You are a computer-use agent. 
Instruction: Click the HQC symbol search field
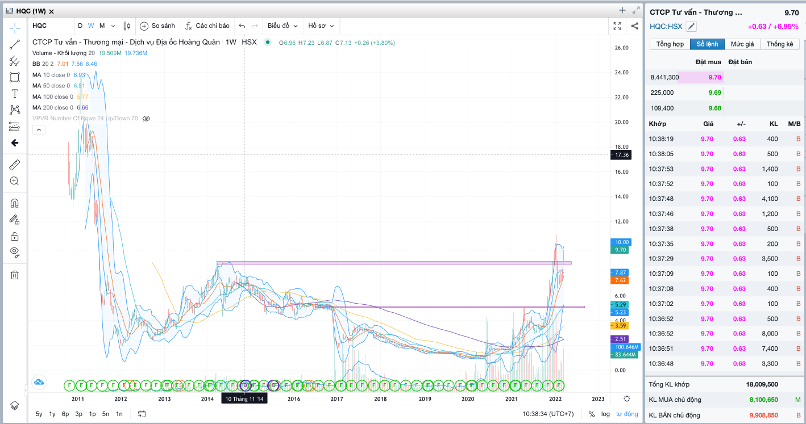point(50,24)
